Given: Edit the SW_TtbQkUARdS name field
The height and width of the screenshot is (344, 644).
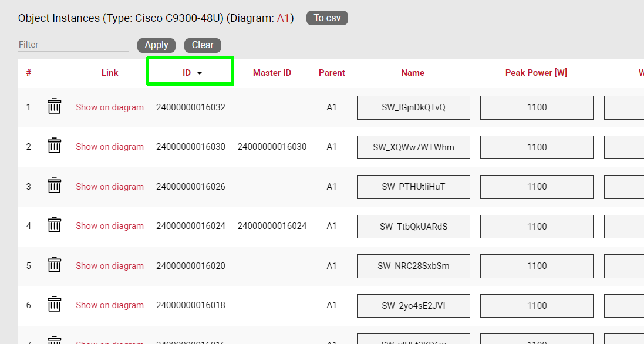Looking at the screenshot, I should coord(413,227).
